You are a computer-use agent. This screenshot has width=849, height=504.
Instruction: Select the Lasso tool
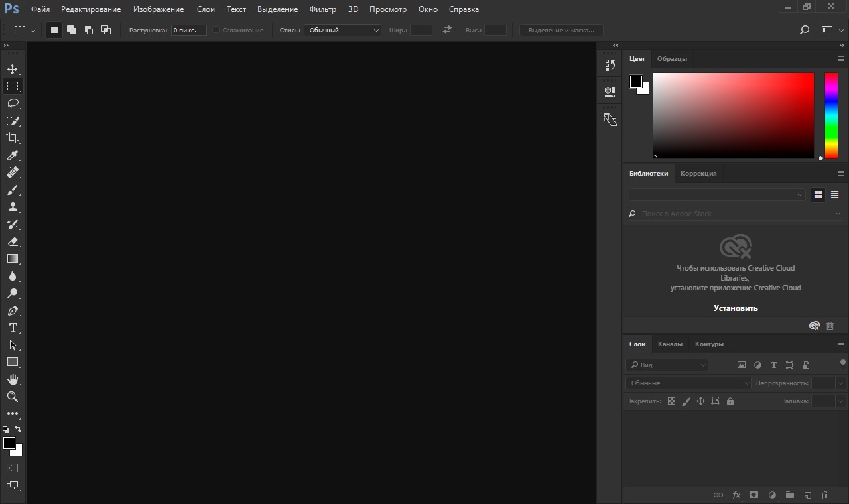pyautogui.click(x=13, y=103)
